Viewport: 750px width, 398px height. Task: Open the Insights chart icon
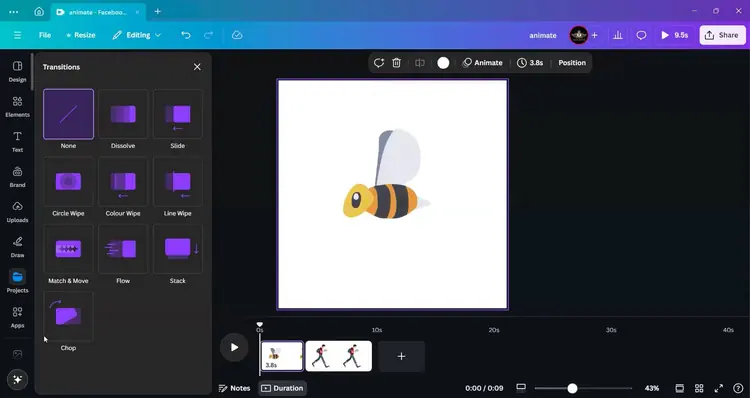point(618,35)
